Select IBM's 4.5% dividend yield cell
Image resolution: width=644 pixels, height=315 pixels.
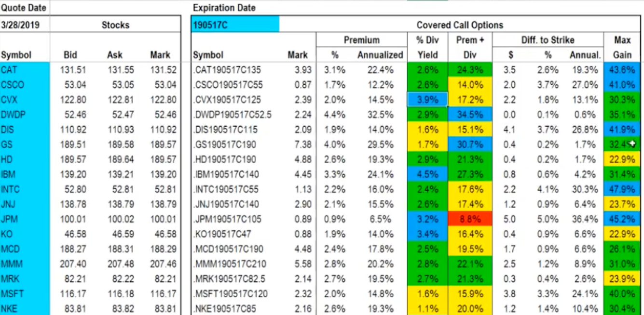tap(427, 174)
